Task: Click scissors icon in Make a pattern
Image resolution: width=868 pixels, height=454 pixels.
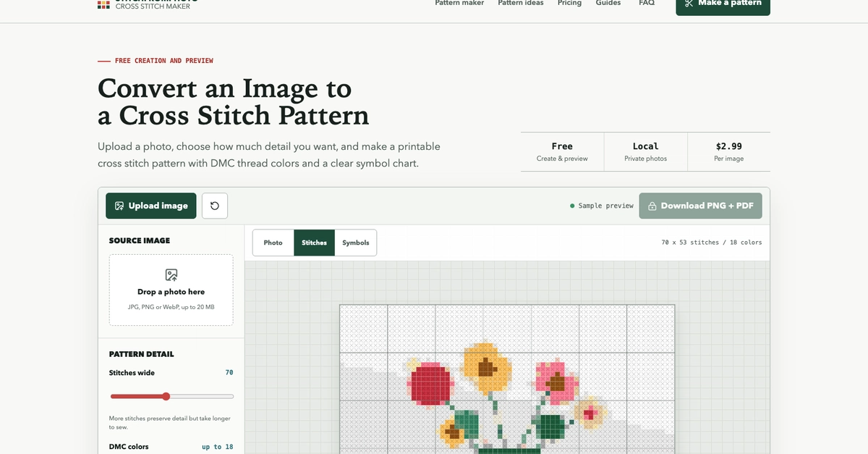Action: tap(689, 3)
